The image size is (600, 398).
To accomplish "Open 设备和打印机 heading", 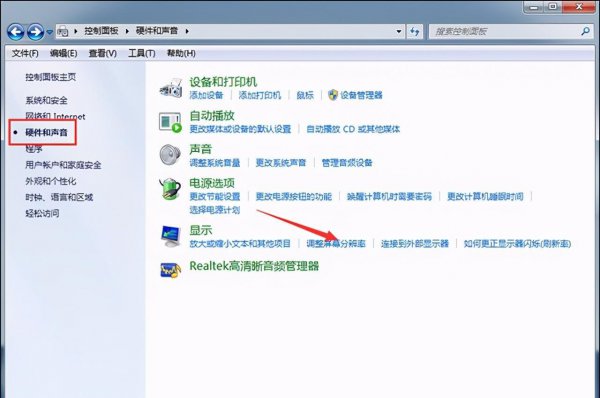I will coord(223,82).
